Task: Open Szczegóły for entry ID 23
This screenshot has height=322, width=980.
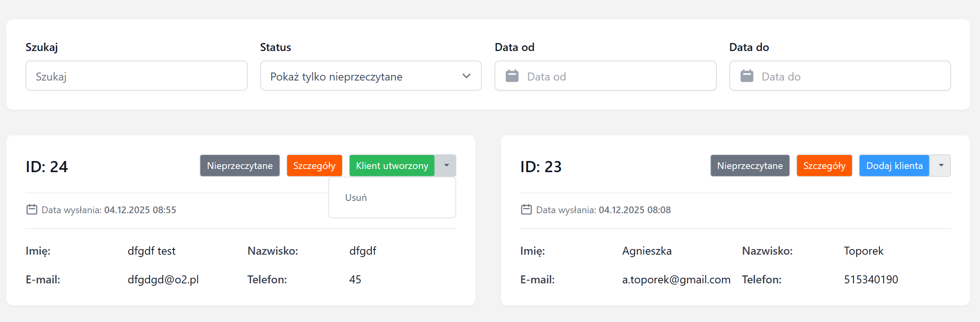Action: coord(824,166)
